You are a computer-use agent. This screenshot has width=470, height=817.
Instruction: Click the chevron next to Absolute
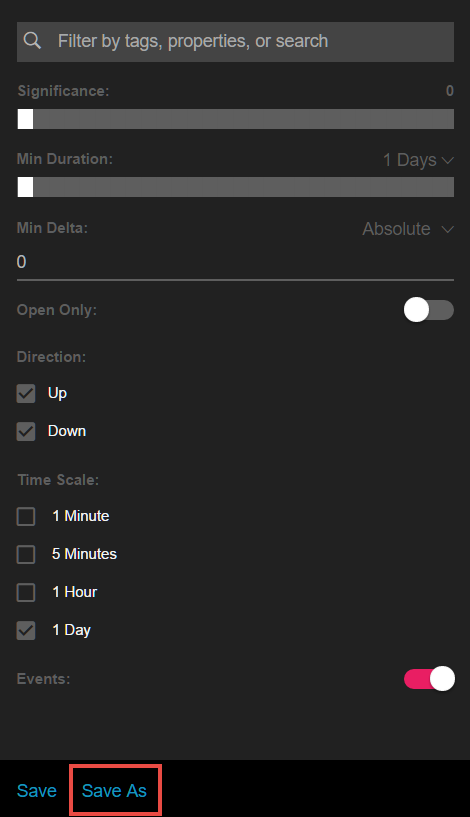tap(447, 229)
